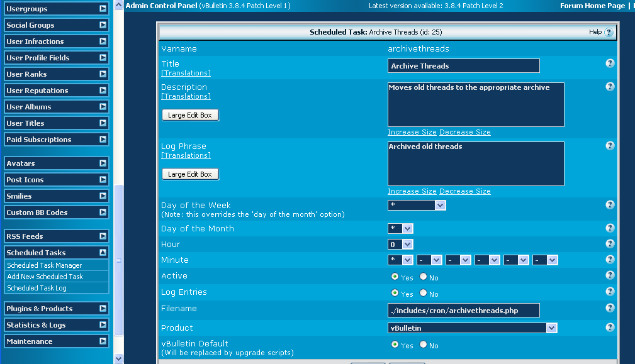Image resolution: width=635 pixels, height=364 pixels.
Task: Click help icon for Log Entries row
Action: [610, 292]
